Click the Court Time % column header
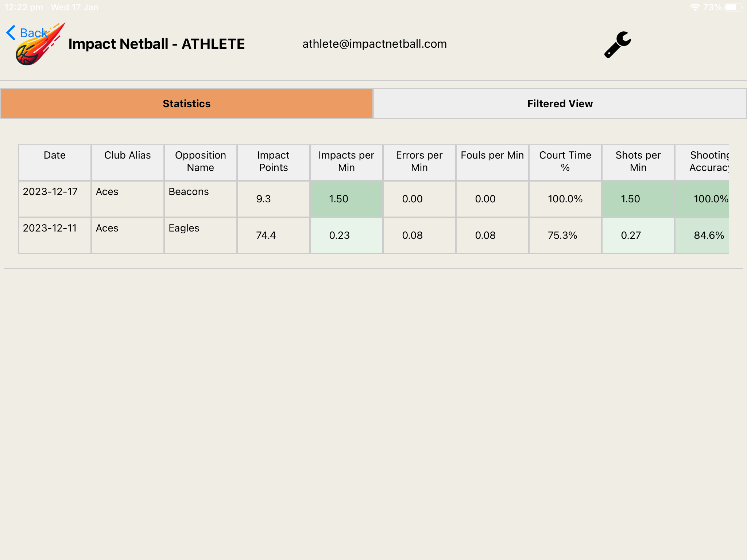The width and height of the screenshot is (747, 560). (x=565, y=162)
